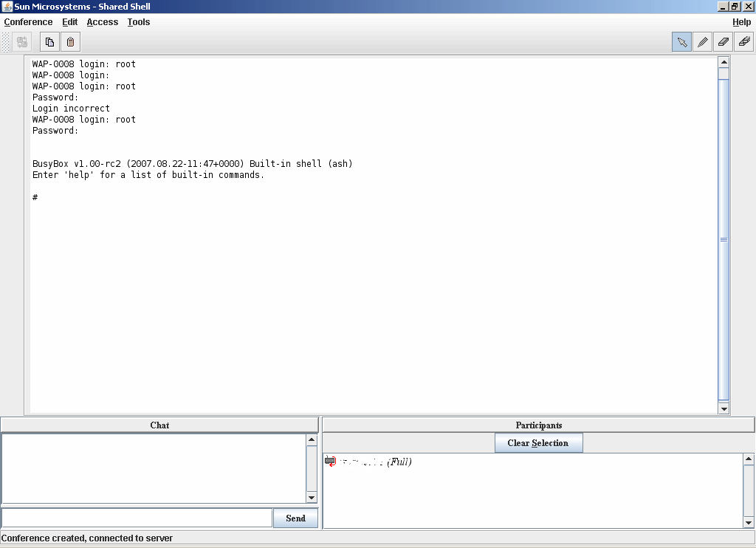Click the 'Login incorrect' line in the shell

(x=71, y=109)
